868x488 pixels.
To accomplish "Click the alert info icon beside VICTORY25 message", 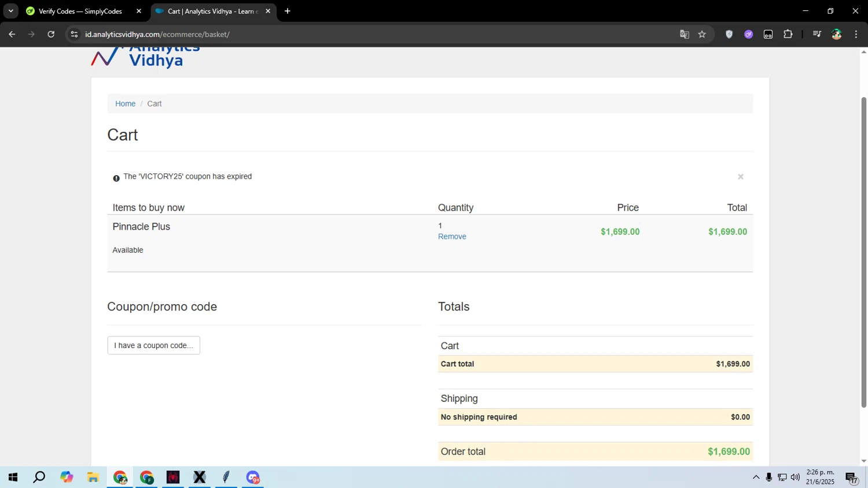I will tap(116, 178).
